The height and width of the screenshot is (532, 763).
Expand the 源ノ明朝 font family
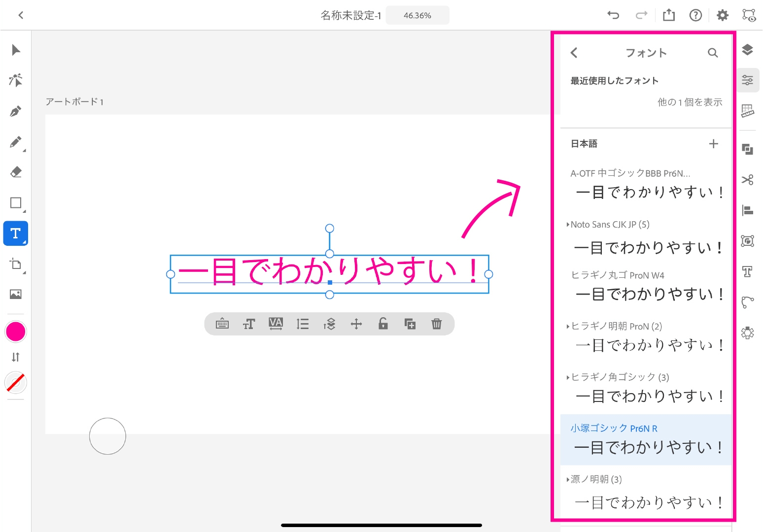(x=568, y=479)
